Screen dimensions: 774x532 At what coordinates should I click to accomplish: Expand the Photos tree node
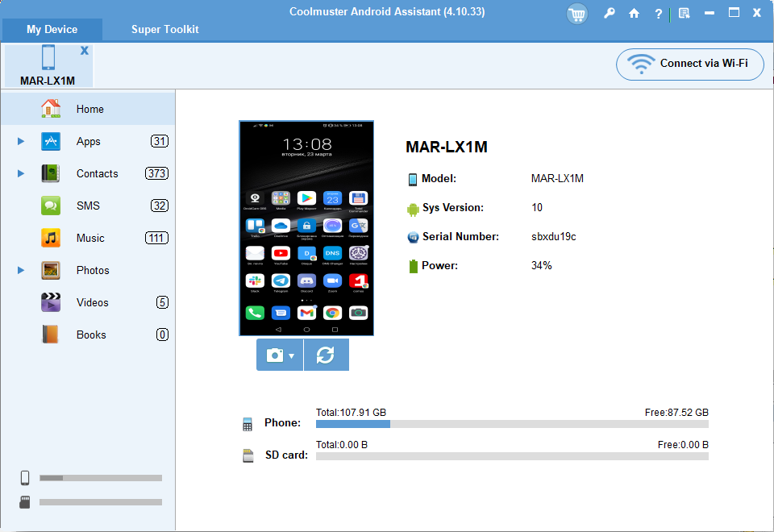(21, 271)
